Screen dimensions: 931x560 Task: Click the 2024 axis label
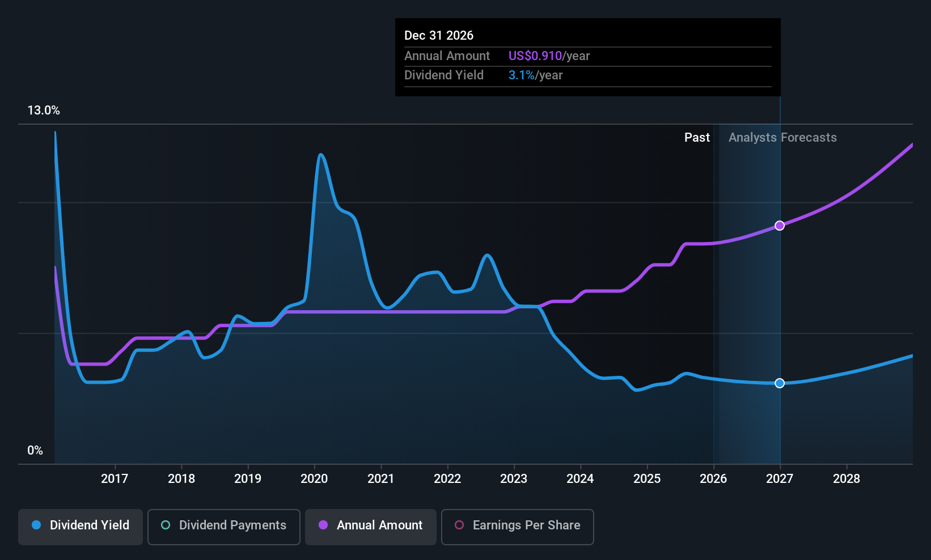coord(580,478)
